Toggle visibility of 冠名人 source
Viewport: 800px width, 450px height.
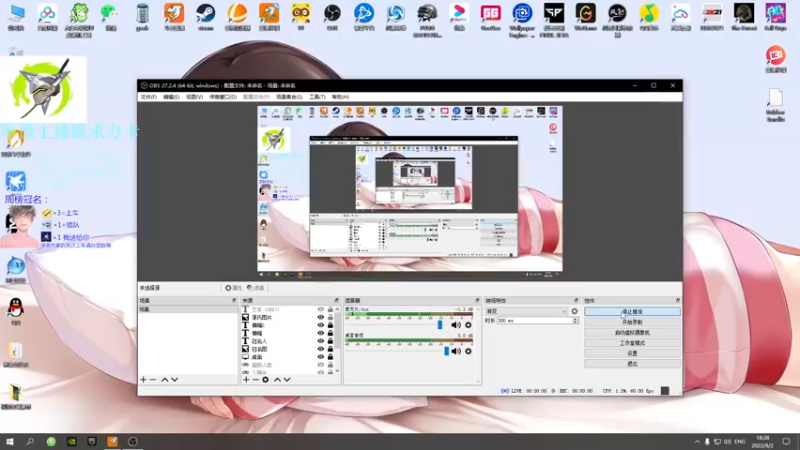click(320, 341)
